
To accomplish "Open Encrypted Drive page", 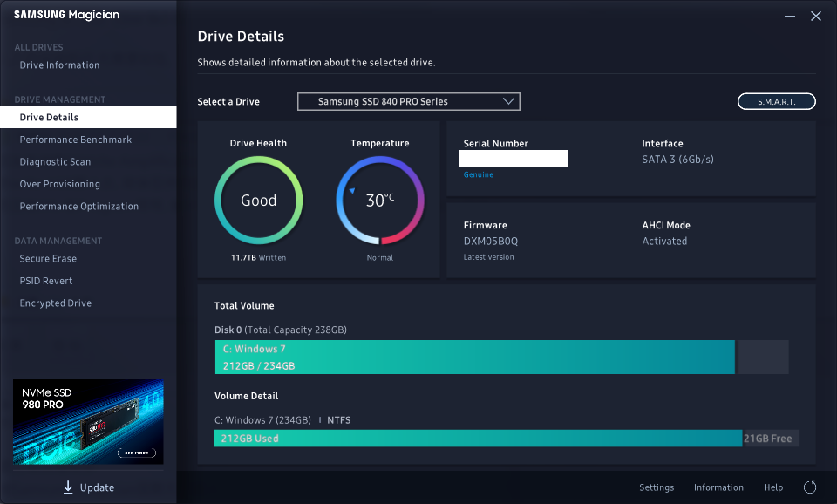I will pyautogui.click(x=56, y=303).
